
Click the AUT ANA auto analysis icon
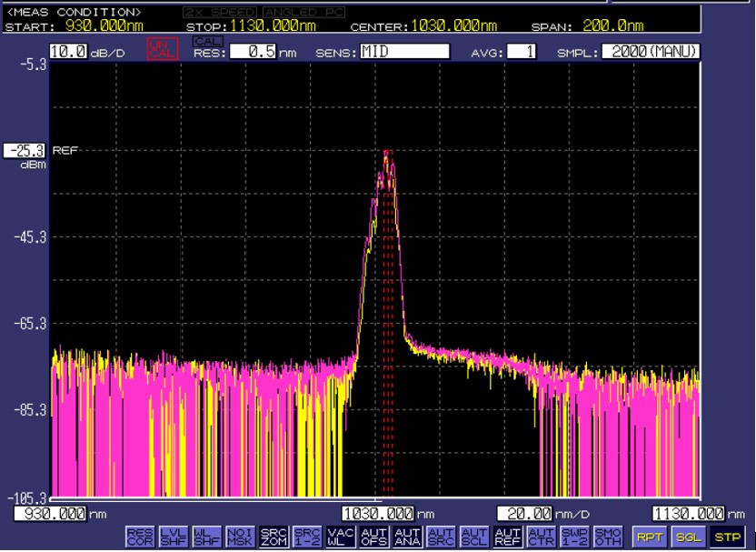[x=408, y=537]
